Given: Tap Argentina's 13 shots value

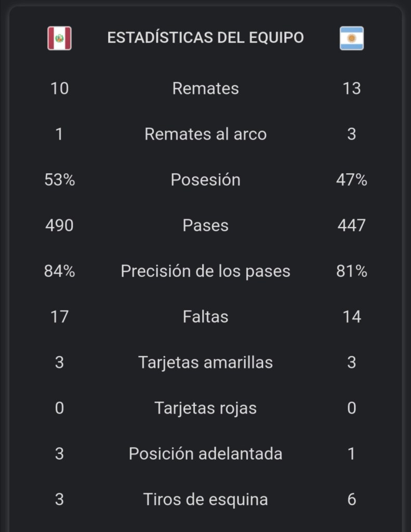Looking at the screenshot, I should pos(352,88).
